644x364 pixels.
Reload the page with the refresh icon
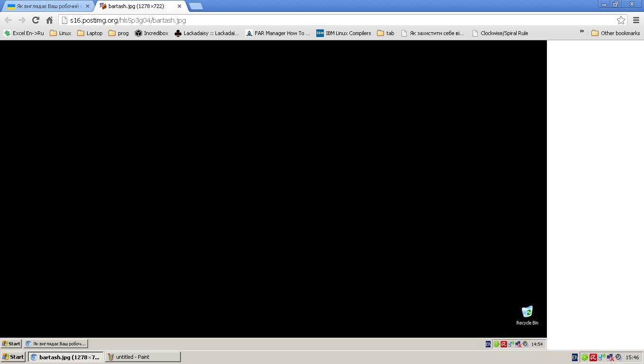(x=36, y=20)
